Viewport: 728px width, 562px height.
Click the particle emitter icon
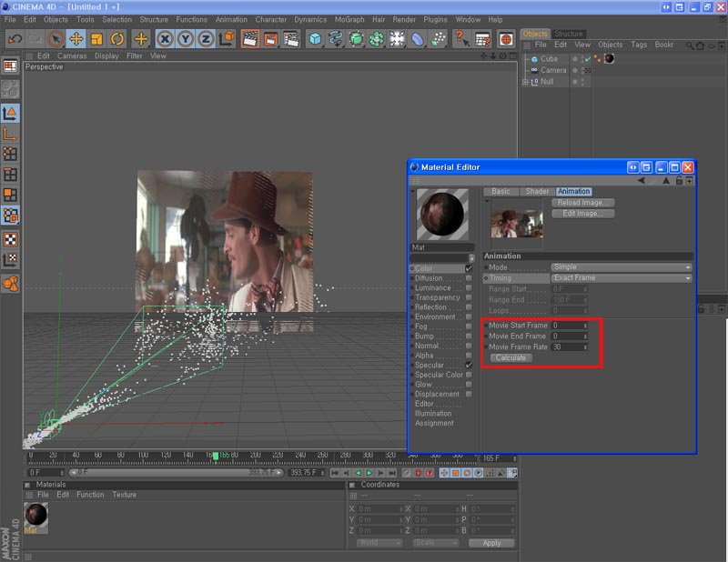[x=438, y=39]
